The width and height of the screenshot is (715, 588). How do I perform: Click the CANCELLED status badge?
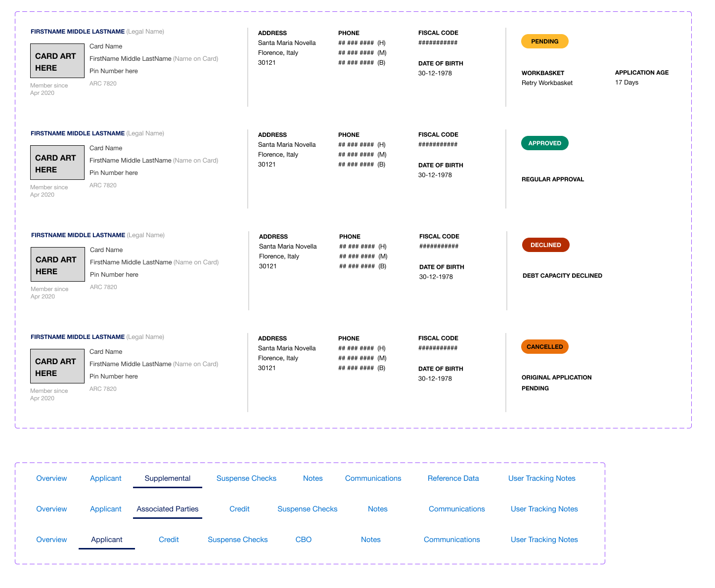544,346
